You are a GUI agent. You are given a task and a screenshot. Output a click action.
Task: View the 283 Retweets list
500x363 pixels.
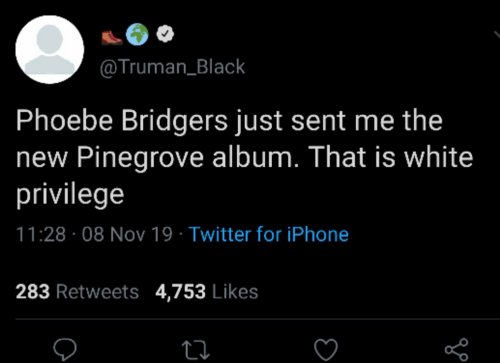[x=77, y=292]
